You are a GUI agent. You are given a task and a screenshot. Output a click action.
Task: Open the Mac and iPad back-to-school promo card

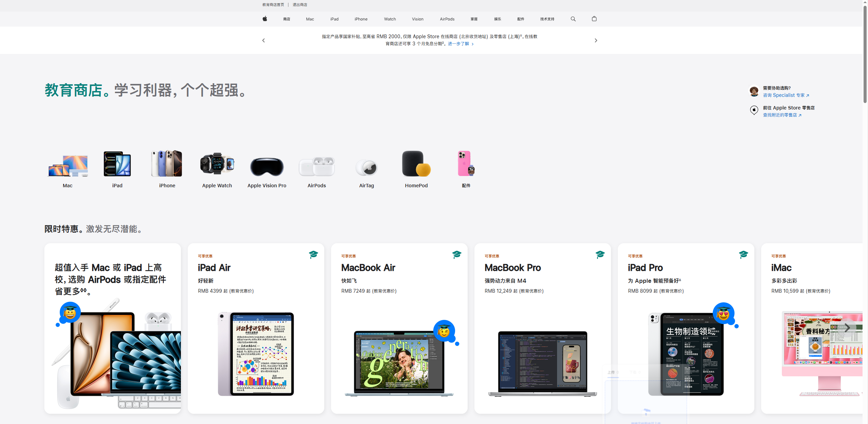(x=113, y=328)
